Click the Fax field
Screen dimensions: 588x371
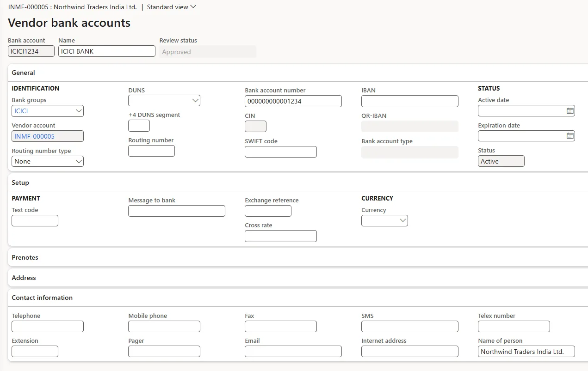point(281,326)
